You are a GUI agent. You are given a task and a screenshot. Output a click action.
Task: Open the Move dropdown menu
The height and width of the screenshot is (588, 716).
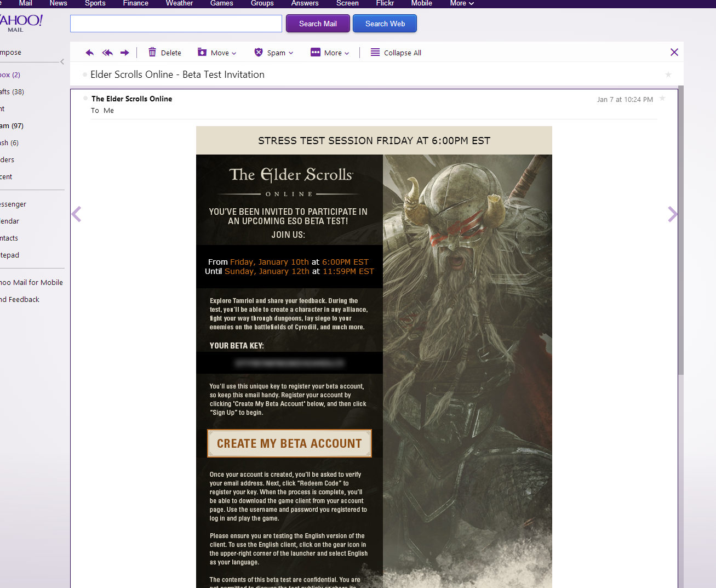point(217,53)
